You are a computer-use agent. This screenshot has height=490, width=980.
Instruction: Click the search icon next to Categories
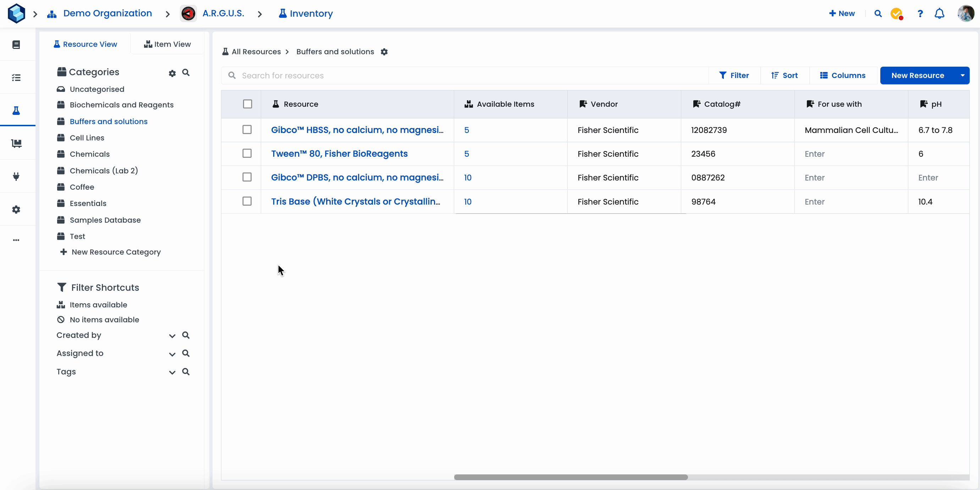[x=186, y=72]
